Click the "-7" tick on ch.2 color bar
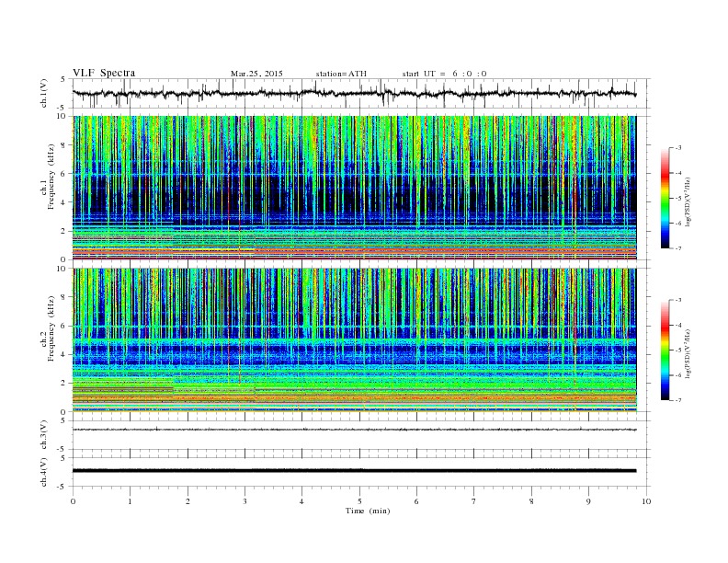Viewport: 728px width, 563px height. click(678, 400)
